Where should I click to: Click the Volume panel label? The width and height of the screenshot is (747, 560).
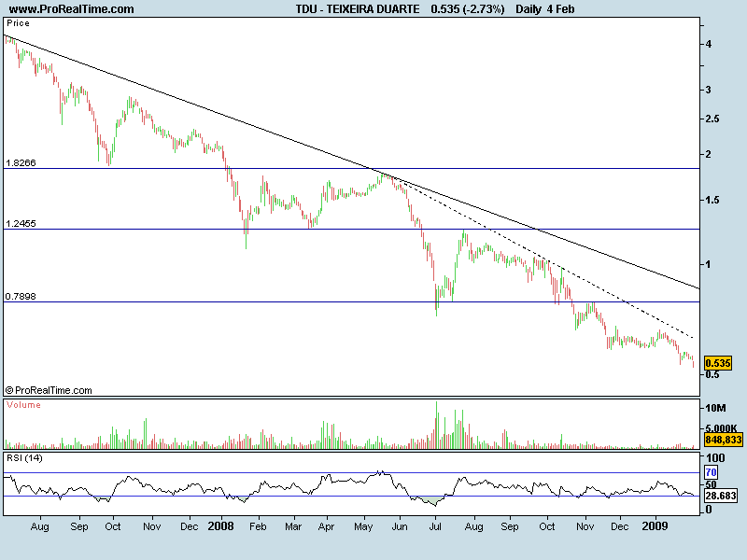[23, 405]
